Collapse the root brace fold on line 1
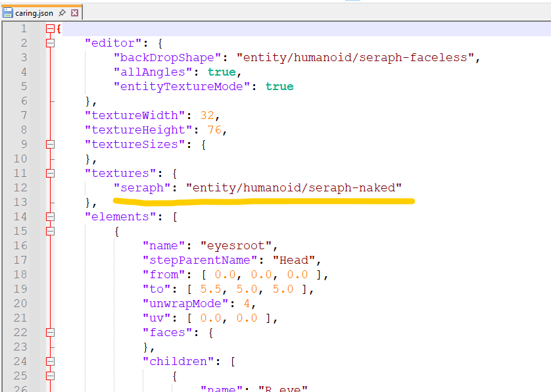551x392 pixels. click(x=50, y=29)
